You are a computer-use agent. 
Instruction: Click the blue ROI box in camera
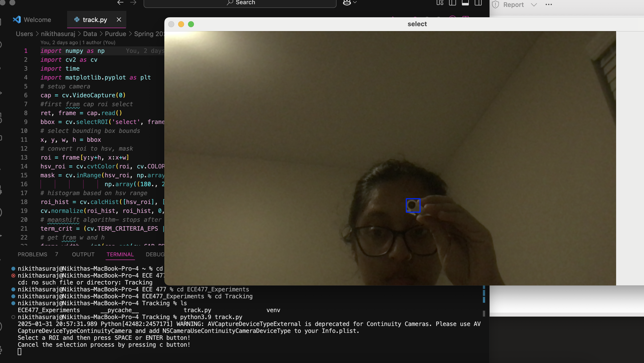pos(413,205)
